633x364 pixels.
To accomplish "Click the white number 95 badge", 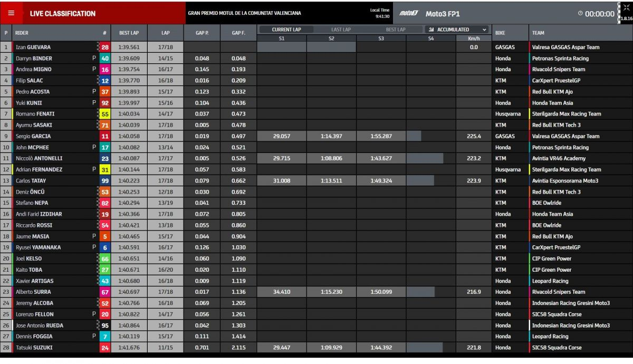I will (105, 325).
